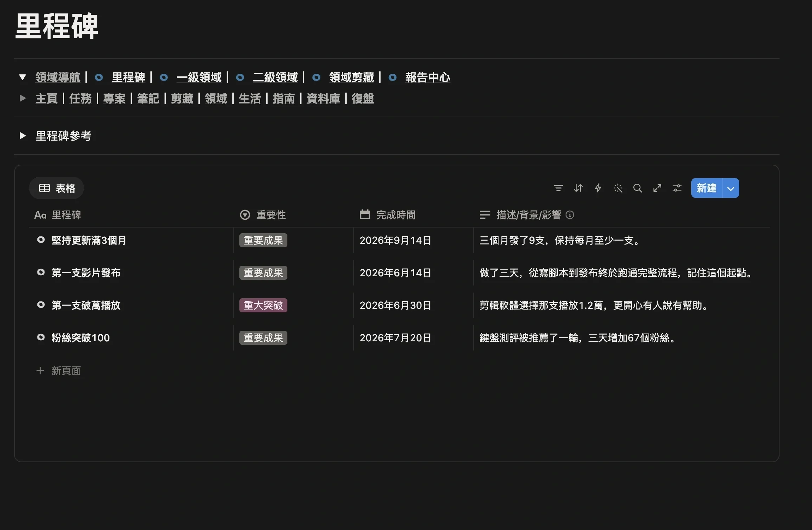Image resolution: width=812 pixels, height=530 pixels.
Task: Expand the 里程碑參考 toggle
Action: click(x=23, y=136)
